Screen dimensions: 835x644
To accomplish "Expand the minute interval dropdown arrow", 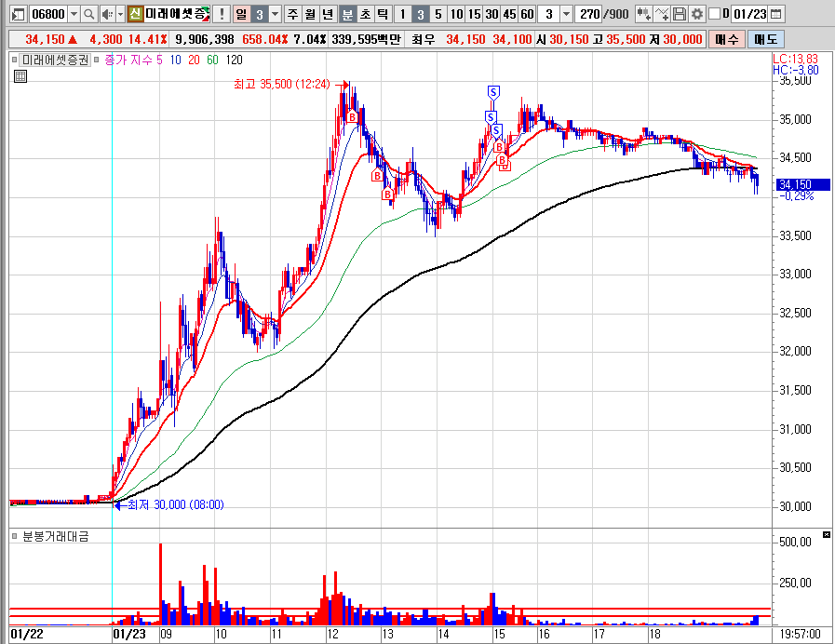I will (x=566, y=14).
